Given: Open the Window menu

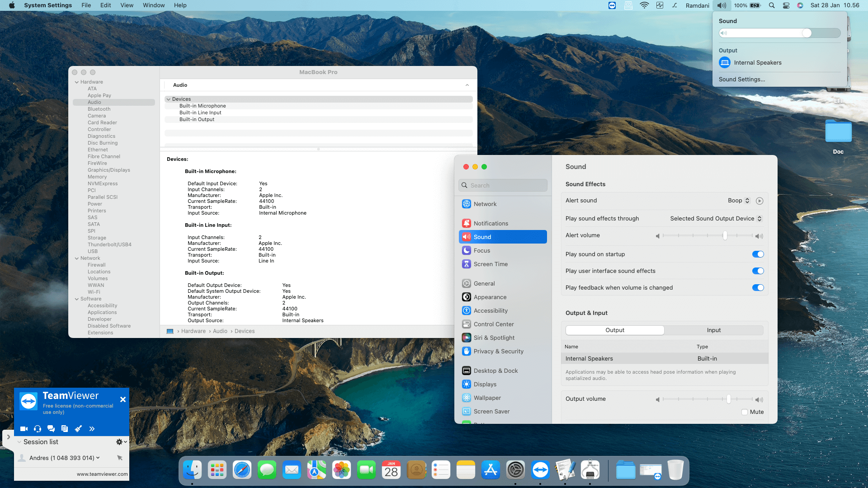Looking at the screenshot, I should pyautogui.click(x=154, y=5).
